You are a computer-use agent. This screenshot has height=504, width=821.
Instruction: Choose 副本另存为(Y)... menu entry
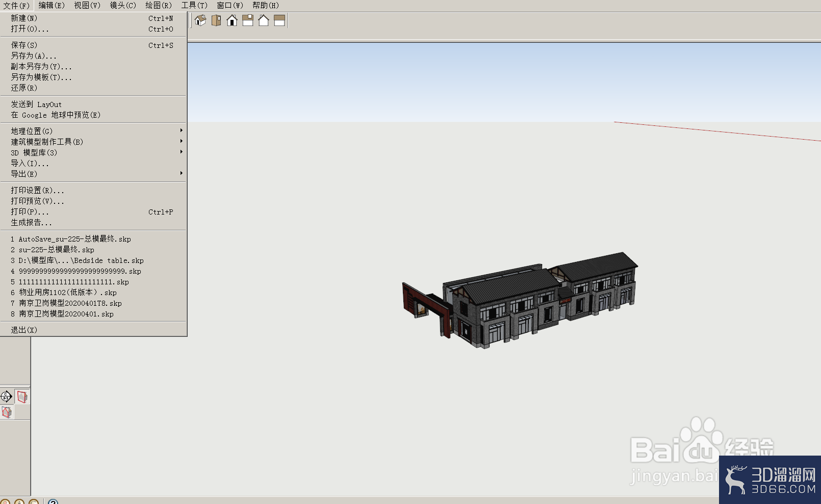pos(93,67)
